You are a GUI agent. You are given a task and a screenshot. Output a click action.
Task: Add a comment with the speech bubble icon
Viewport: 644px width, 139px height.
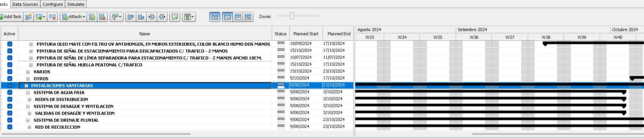click(175, 17)
